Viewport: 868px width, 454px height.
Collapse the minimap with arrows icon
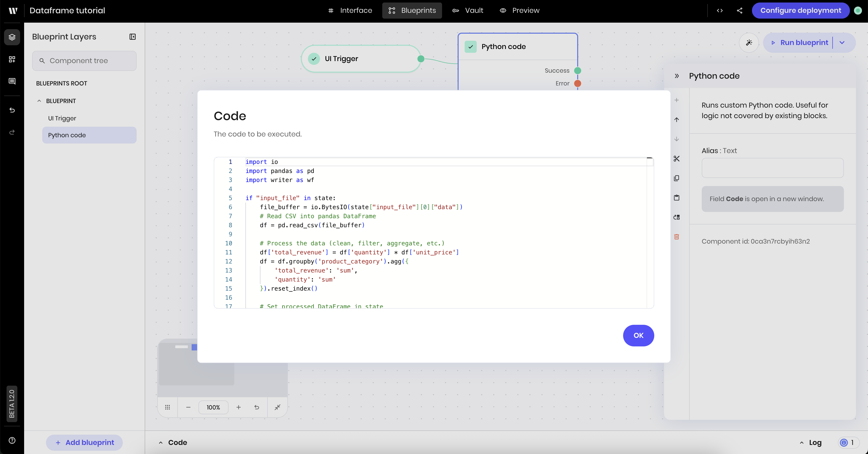point(277,407)
